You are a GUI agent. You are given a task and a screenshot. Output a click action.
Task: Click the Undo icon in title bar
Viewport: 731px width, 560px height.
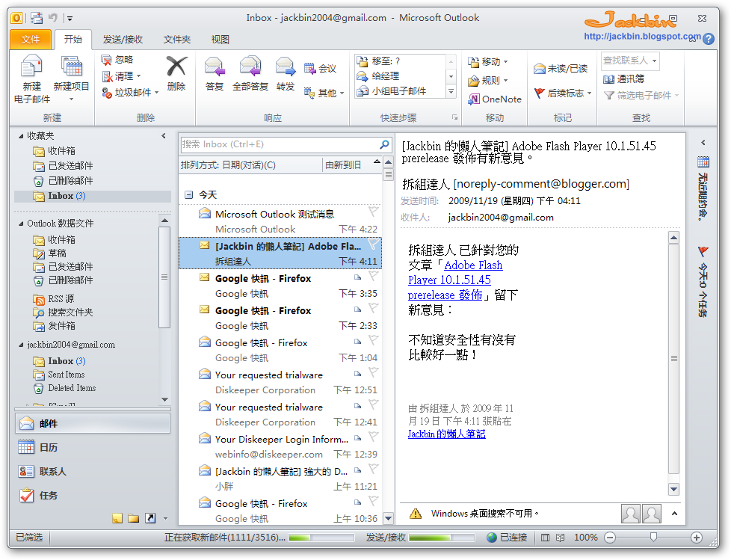coord(53,18)
